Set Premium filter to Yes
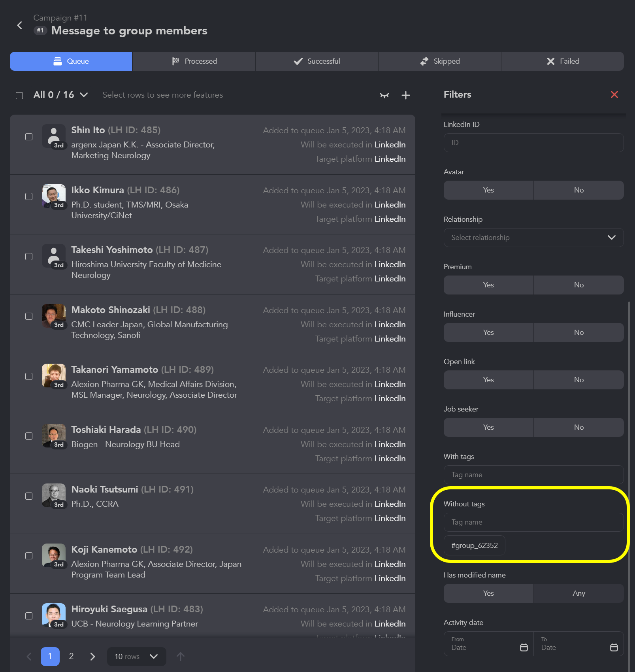The image size is (635, 672). click(x=488, y=285)
